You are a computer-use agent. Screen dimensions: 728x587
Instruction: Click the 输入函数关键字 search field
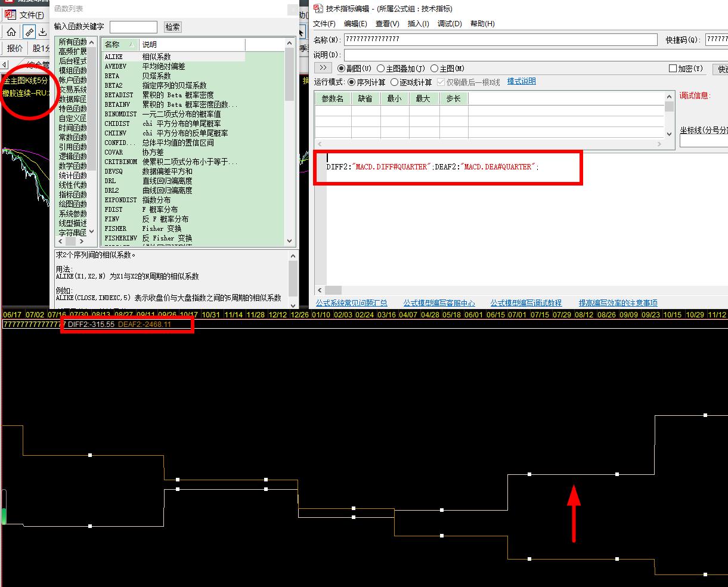point(134,27)
